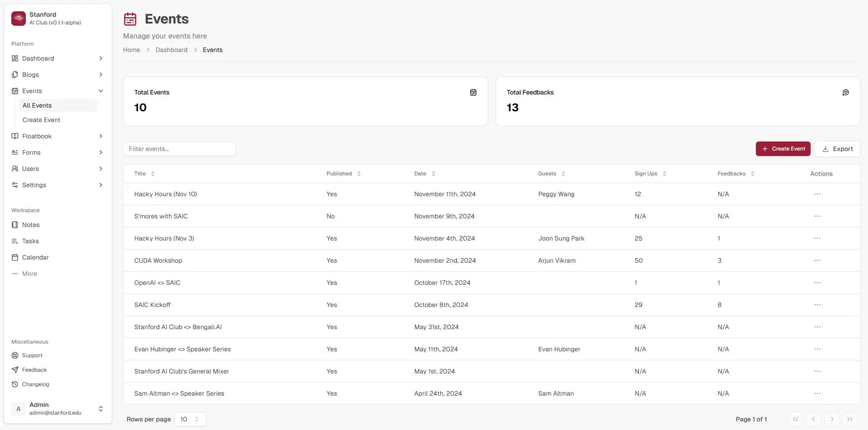Image resolution: width=868 pixels, height=430 pixels.
Task: Select Create Event in sidebar submenu
Action: click(42, 120)
